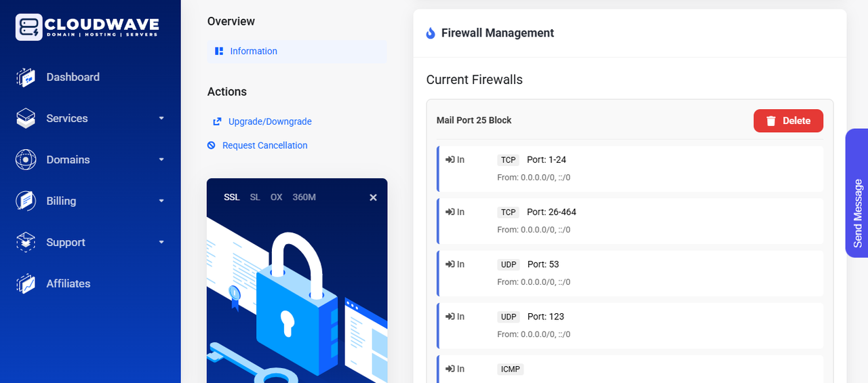The image size is (868, 383).
Task: Click the Affiliates sidebar icon
Action: tap(26, 284)
